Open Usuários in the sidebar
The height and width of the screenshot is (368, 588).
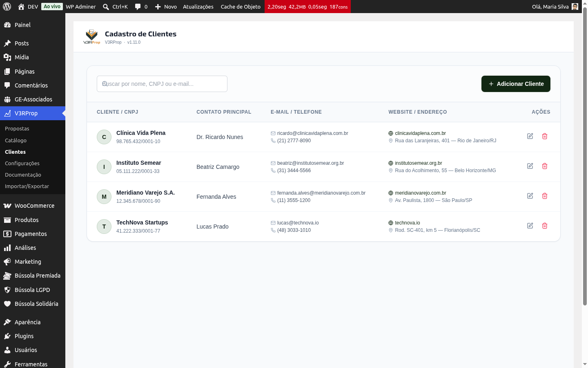(x=33, y=350)
